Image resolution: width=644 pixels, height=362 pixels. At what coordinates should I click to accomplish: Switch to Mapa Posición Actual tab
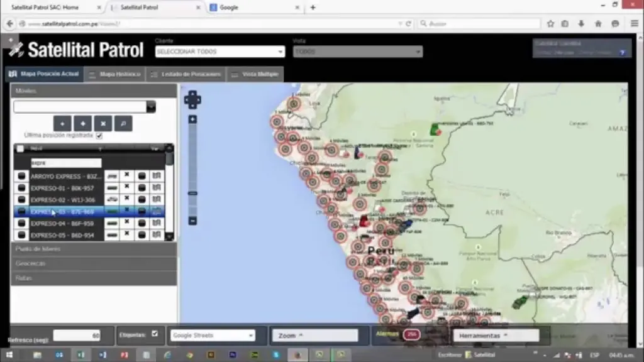click(45, 74)
